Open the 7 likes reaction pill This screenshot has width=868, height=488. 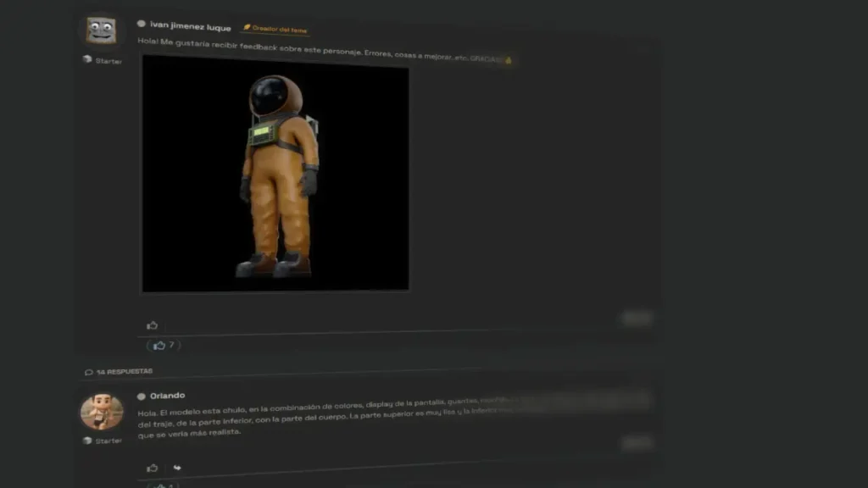click(164, 346)
